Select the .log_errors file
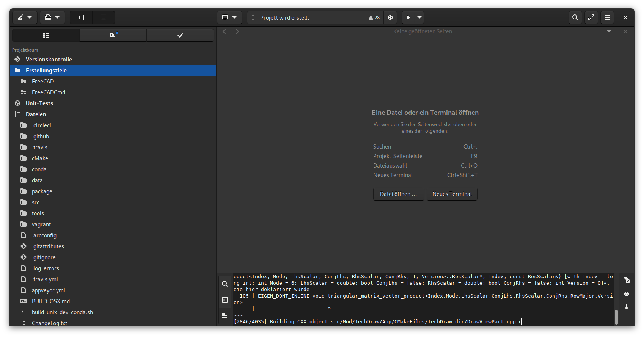This screenshot has height=337, width=644. click(113, 268)
